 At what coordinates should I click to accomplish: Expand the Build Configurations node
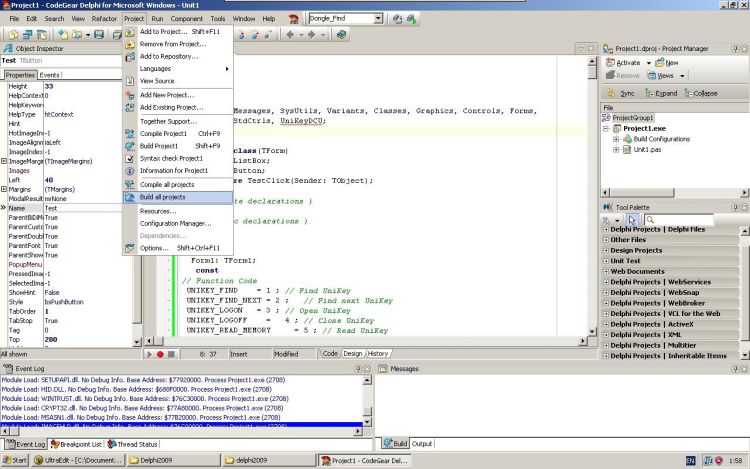coord(616,139)
